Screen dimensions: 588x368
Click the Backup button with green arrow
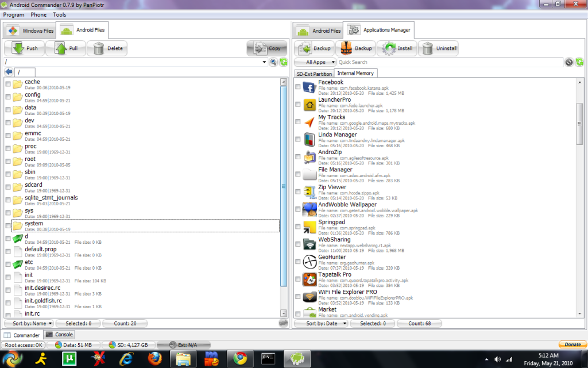click(x=314, y=48)
